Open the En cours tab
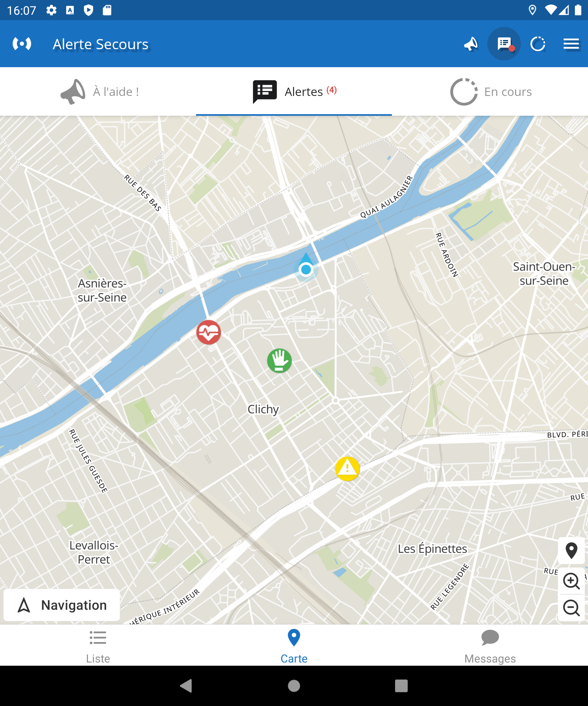Viewport: 588px width, 706px height. [x=491, y=91]
